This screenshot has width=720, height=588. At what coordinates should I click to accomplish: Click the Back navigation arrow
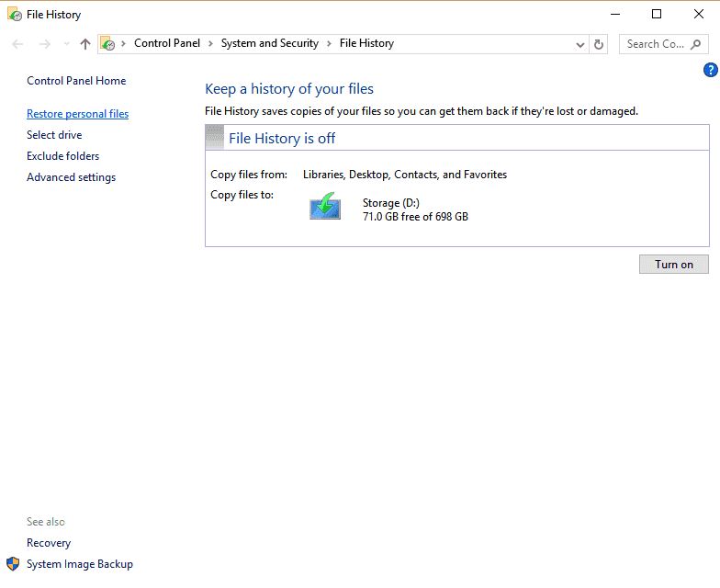click(17, 44)
